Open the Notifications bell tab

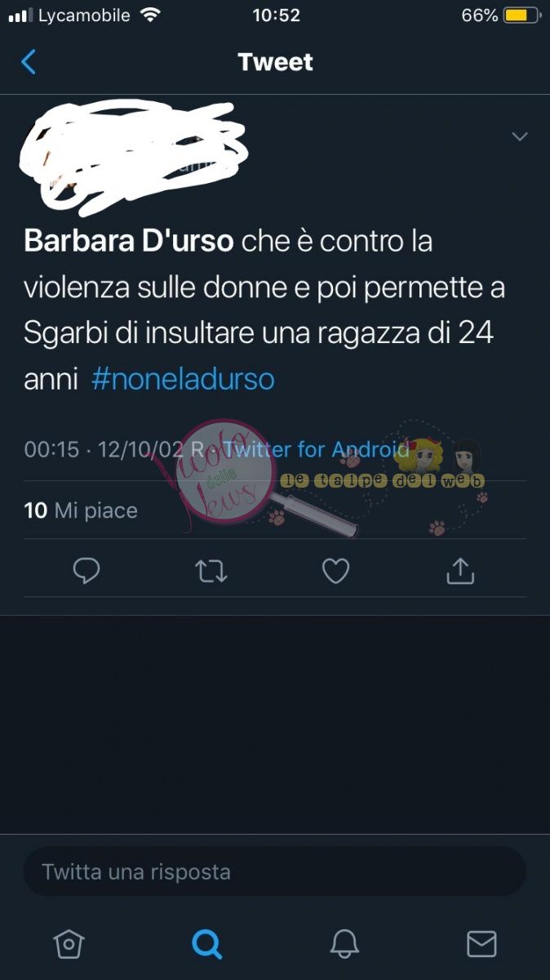[x=344, y=944]
